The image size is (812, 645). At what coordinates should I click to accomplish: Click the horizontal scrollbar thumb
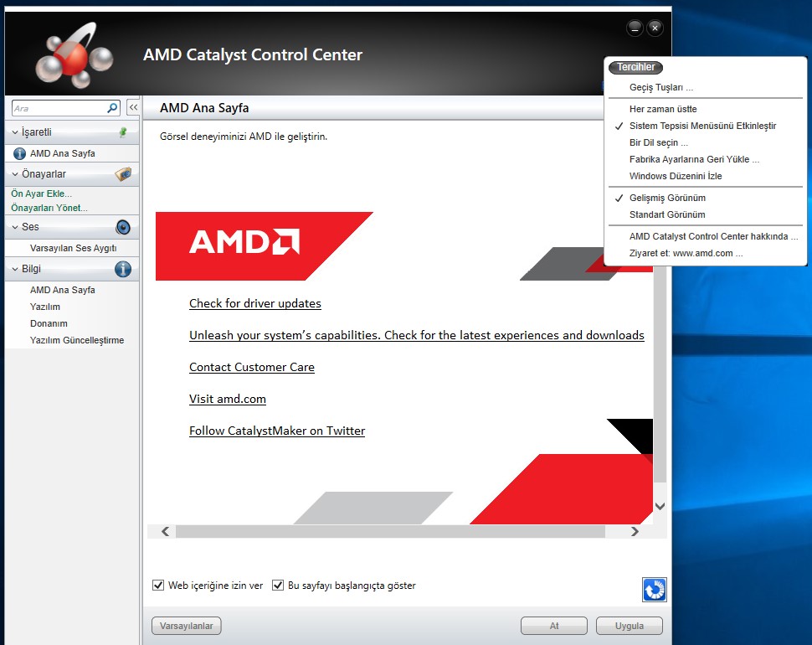click(390, 532)
